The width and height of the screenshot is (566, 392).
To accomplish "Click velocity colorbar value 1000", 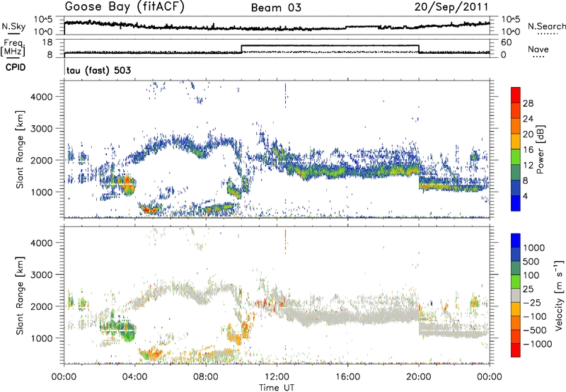I will click(534, 248).
